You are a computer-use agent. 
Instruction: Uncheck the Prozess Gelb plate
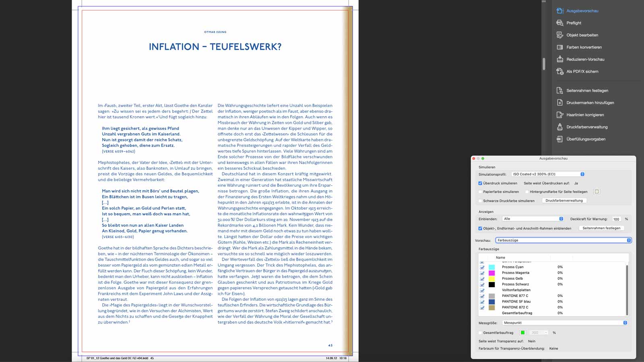482,279
